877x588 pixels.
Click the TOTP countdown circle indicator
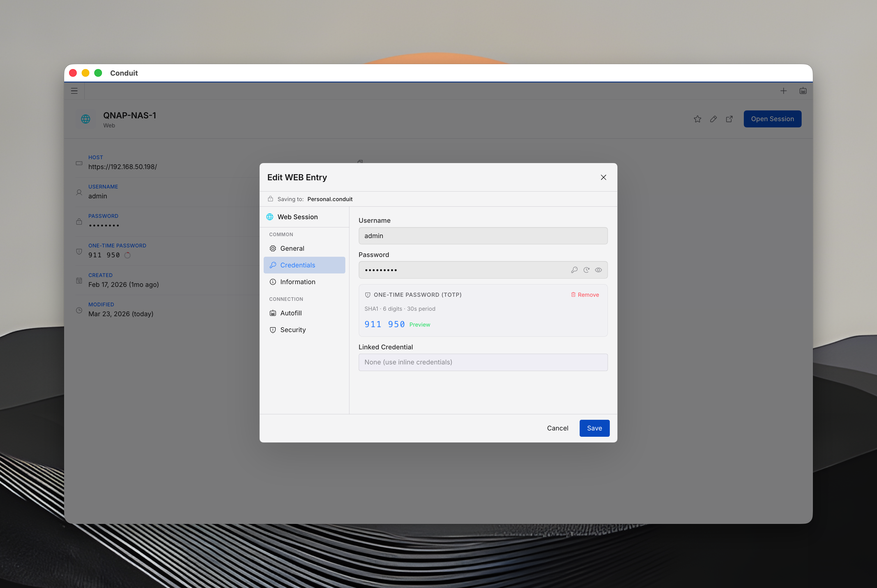[x=127, y=255]
